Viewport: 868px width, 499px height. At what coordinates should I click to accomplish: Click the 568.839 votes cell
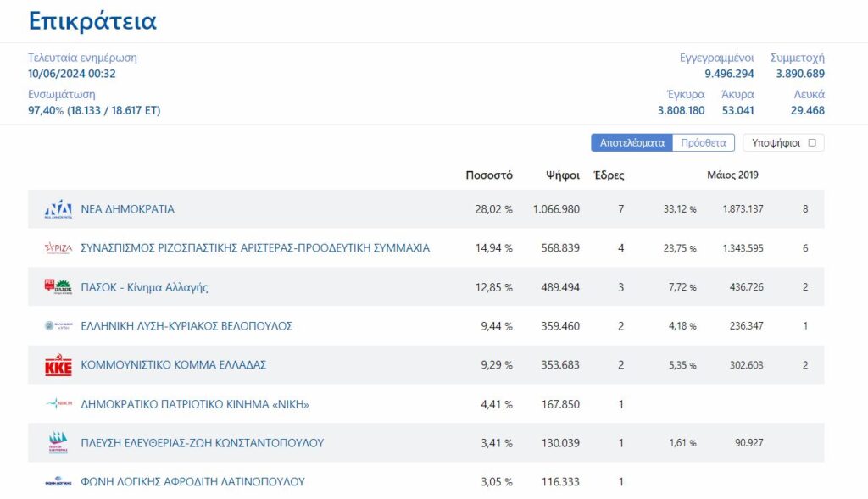pos(560,248)
